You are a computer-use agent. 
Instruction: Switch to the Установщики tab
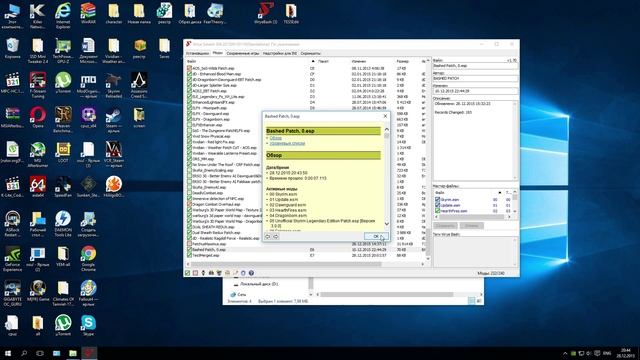coord(198,53)
